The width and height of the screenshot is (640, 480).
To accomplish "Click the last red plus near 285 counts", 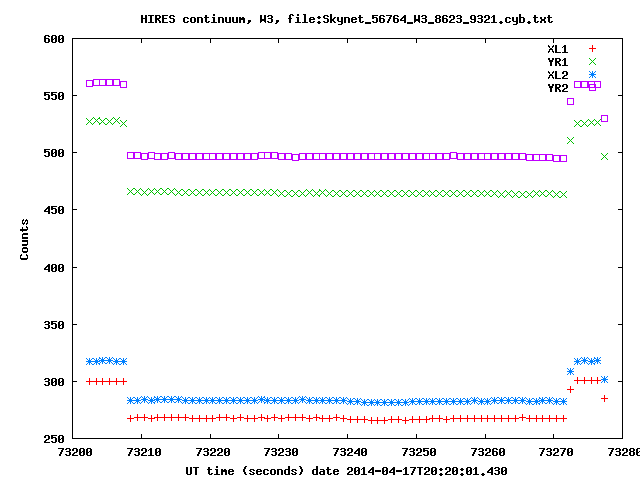I will 604,398.
